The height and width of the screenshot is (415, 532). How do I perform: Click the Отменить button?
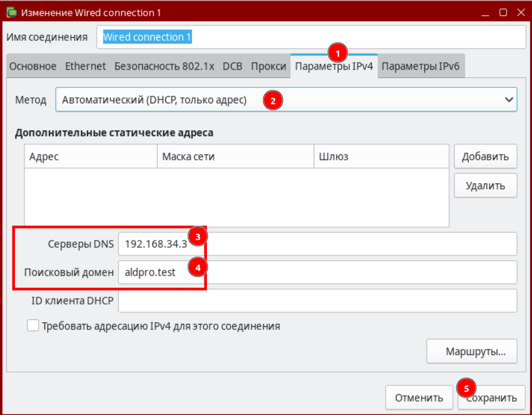click(x=419, y=398)
